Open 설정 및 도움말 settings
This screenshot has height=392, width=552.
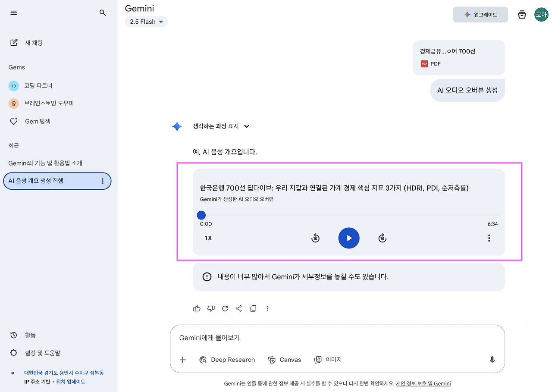(x=35, y=353)
